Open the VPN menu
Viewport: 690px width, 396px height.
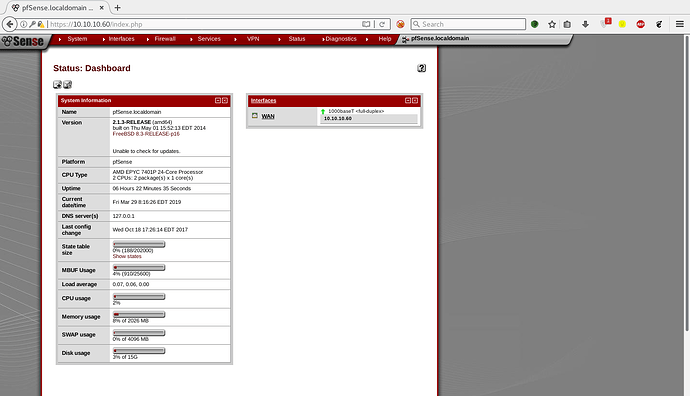[x=253, y=39]
